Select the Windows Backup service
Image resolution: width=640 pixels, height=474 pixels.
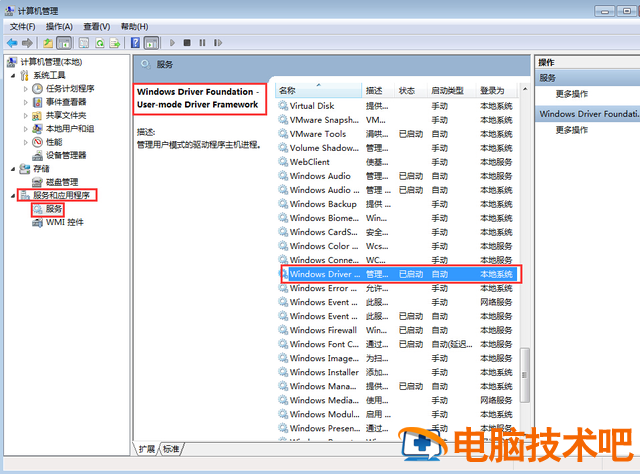point(396,204)
